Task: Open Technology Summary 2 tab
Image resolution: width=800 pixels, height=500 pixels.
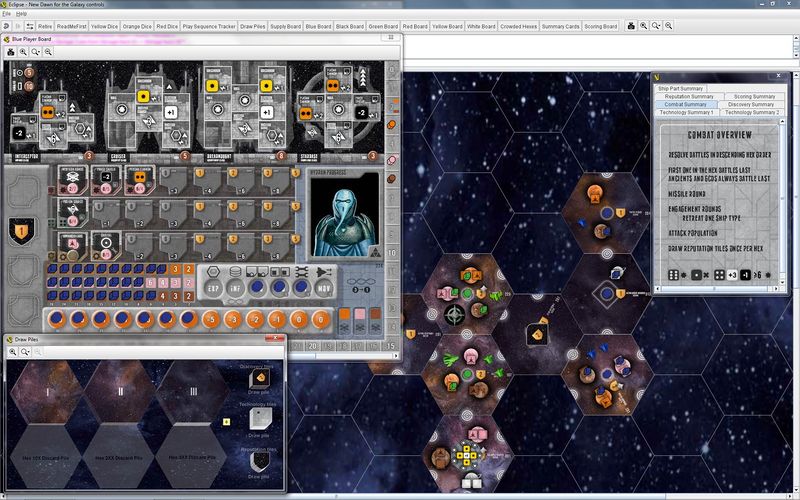Action: [752, 112]
